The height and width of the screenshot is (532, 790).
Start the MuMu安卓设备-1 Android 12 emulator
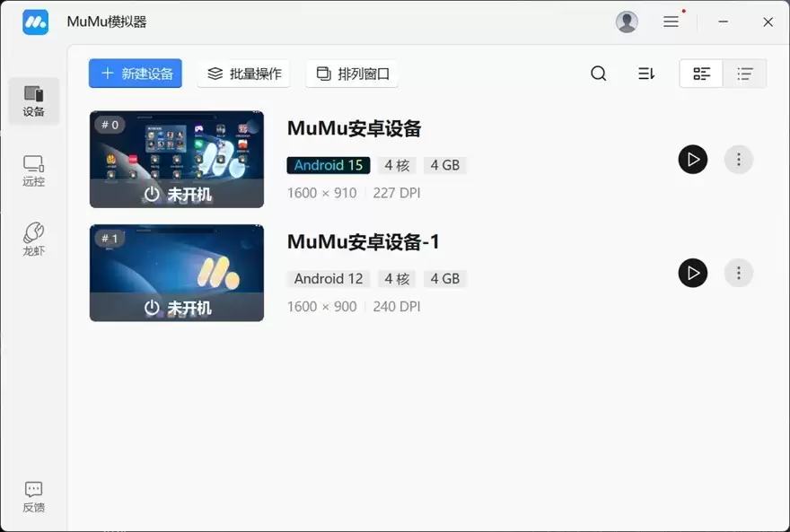(x=693, y=273)
